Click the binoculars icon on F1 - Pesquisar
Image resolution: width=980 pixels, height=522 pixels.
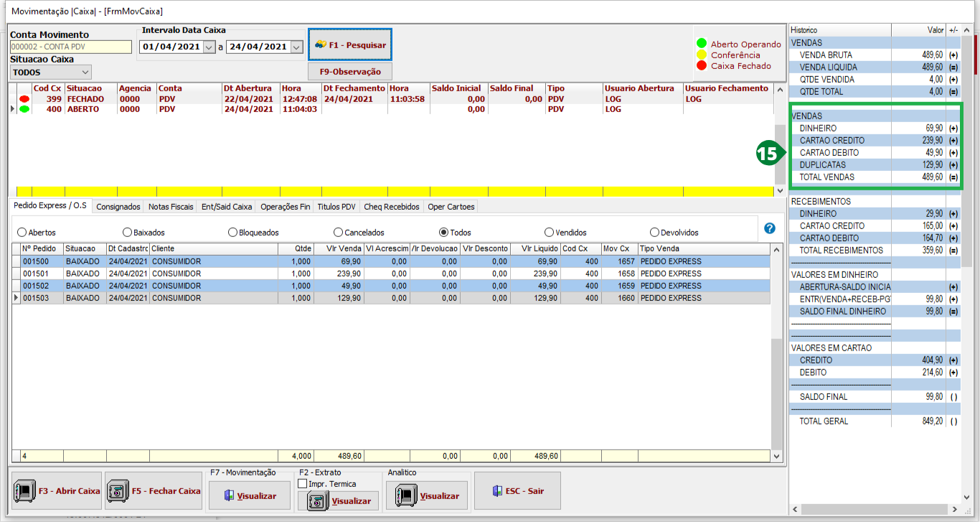pos(321,45)
